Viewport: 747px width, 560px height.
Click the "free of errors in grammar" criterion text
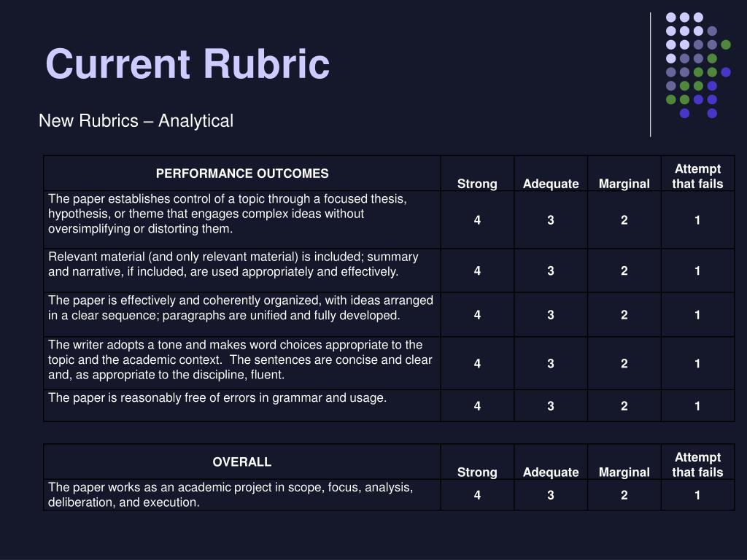tap(217, 397)
